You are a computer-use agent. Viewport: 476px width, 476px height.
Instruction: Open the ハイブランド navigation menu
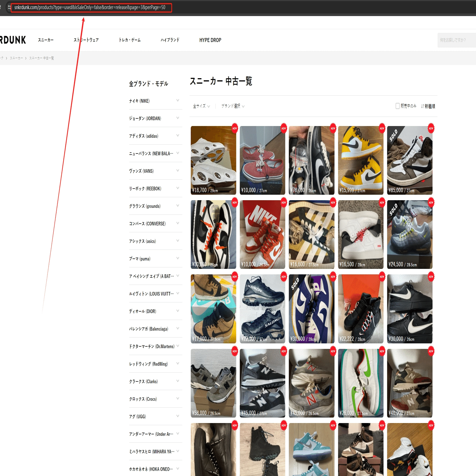point(170,40)
